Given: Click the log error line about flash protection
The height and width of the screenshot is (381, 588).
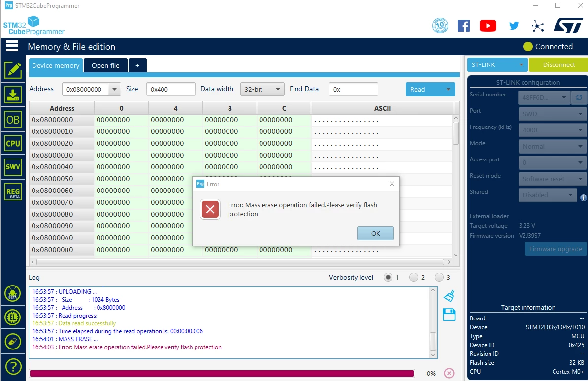Looking at the screenshot, I should tap(127, 347).
